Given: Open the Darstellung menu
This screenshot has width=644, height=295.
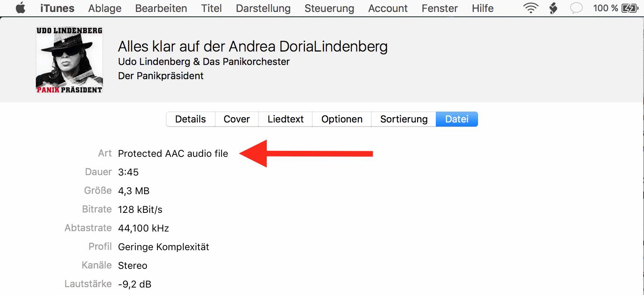Looking at the screenshot, I should (x=263, y=8).
